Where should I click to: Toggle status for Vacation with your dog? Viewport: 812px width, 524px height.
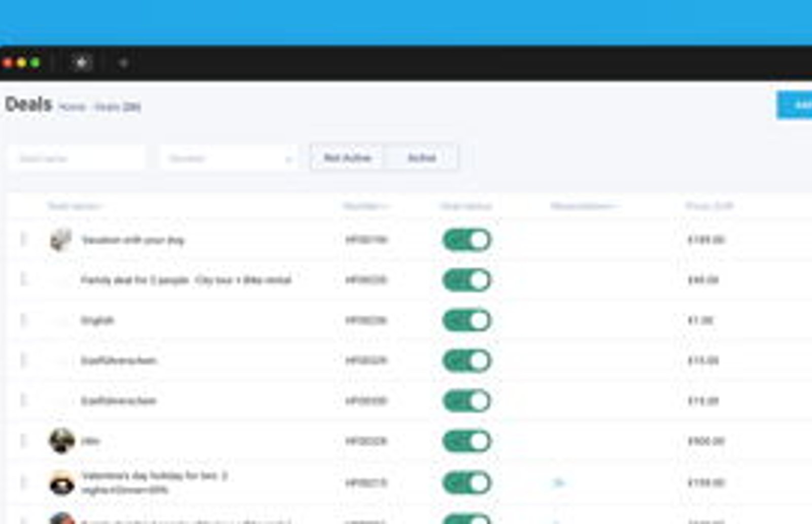pyautogui.click(x=467, y=240)
